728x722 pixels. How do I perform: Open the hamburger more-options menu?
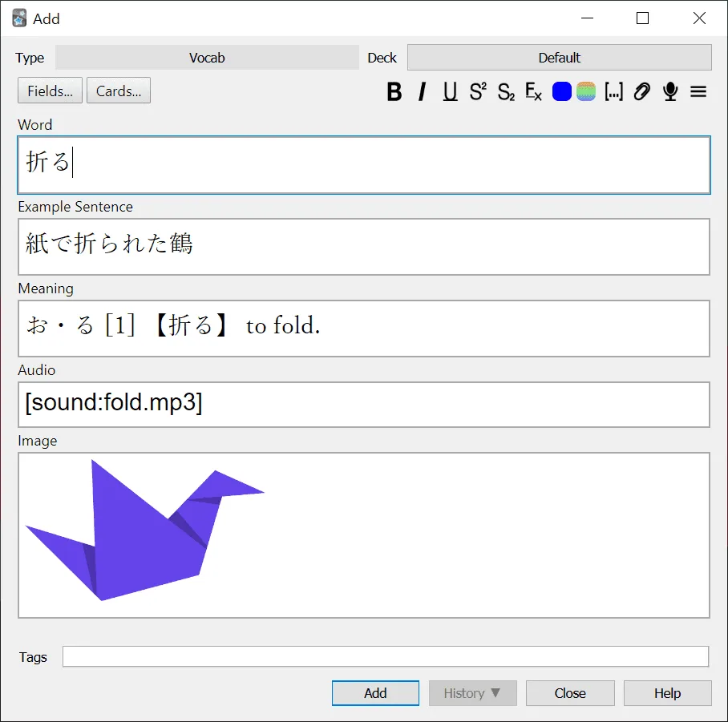698,91
